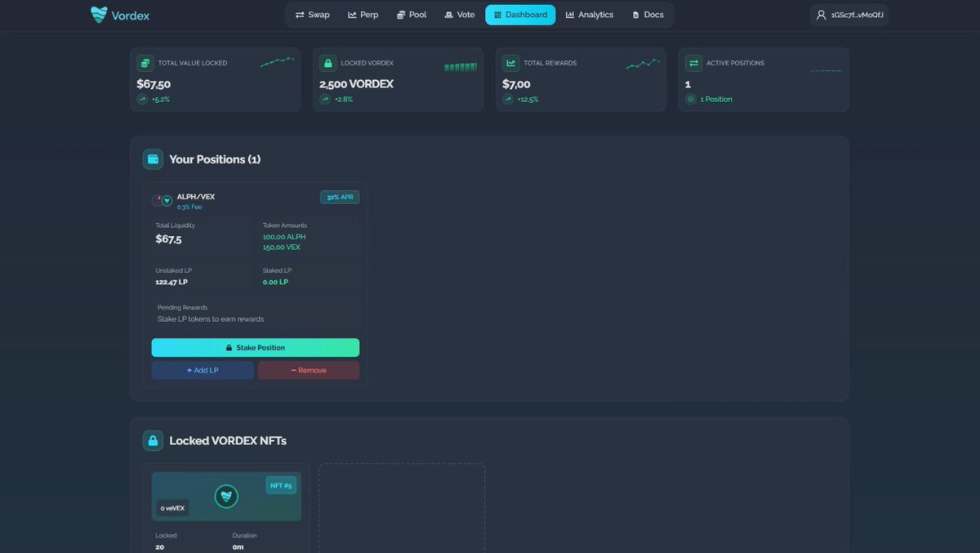This screenshot has width=980, height=553.
Task: Click the Locked VORDEX NFTs padlock icon
Action: point(153,440)
